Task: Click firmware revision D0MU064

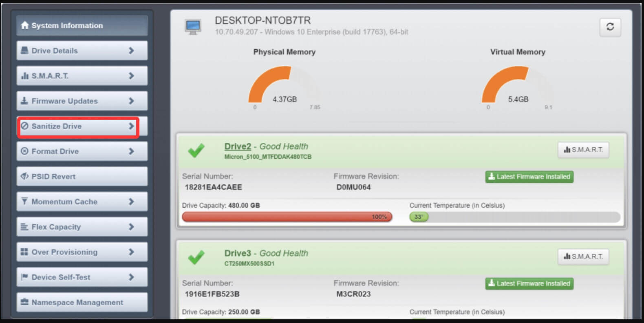Action: pos(353,187)
